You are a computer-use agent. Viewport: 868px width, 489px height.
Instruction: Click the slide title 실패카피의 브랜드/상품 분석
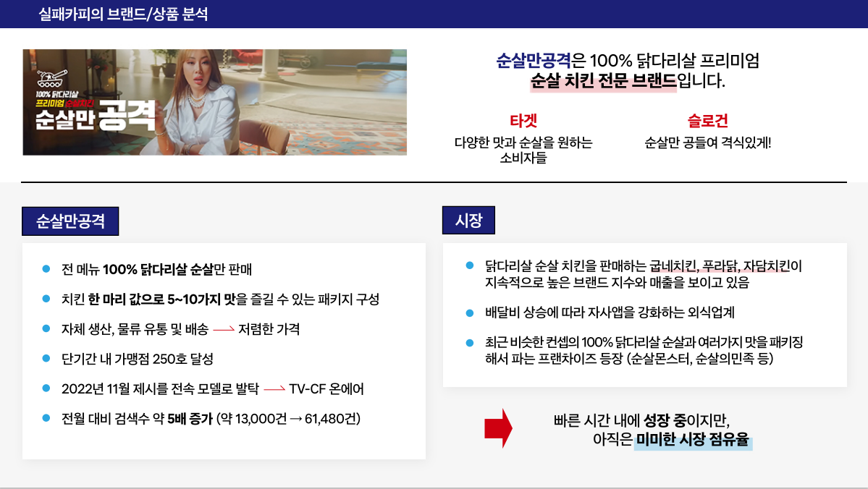tap(124, 14)
